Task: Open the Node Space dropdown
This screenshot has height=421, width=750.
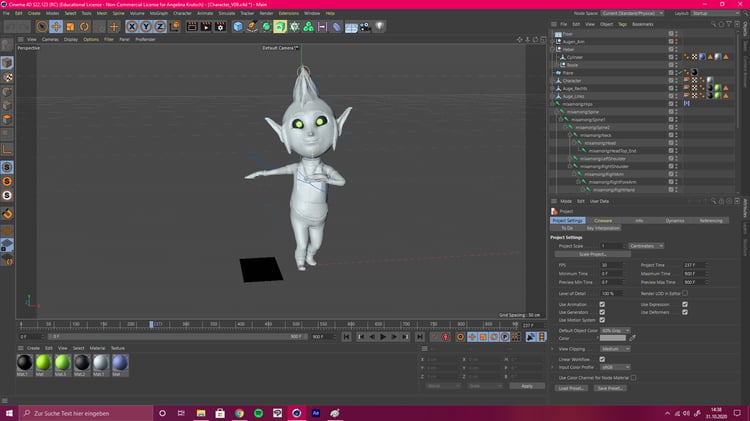Action: click(632, 13)
